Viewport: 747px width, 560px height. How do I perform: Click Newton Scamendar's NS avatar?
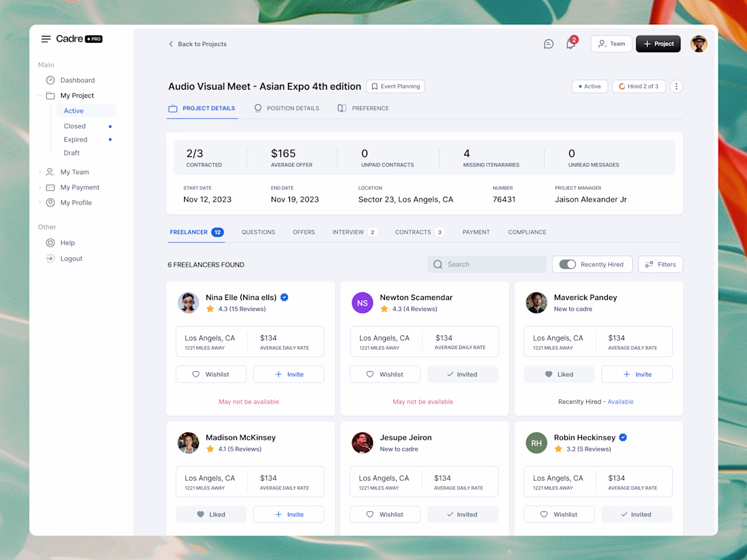[362, 303]
